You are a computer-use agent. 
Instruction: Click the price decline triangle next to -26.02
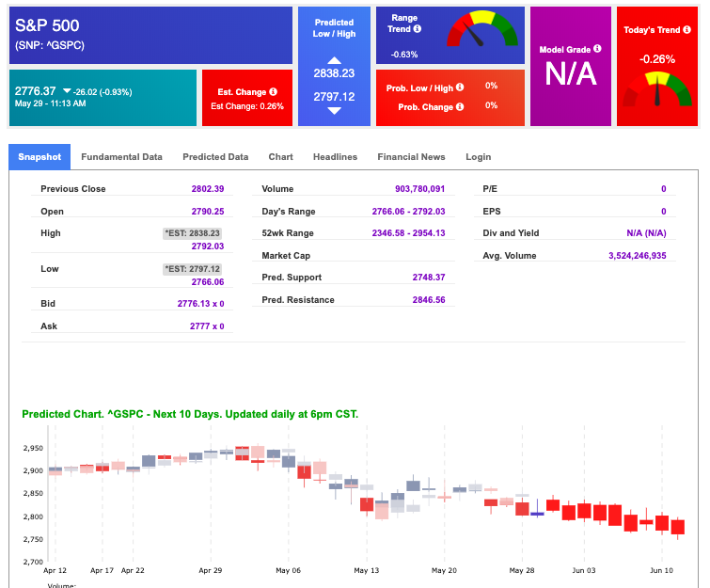(x=67, y=91)
